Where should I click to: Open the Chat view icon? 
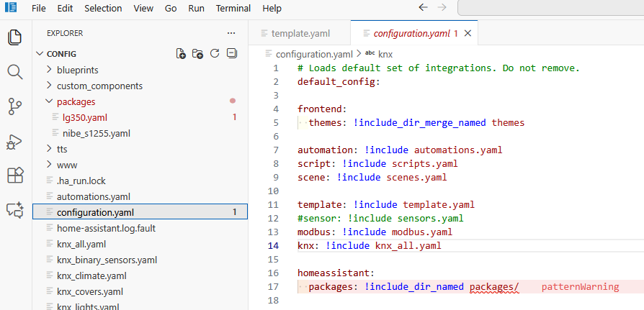(14, 210)
